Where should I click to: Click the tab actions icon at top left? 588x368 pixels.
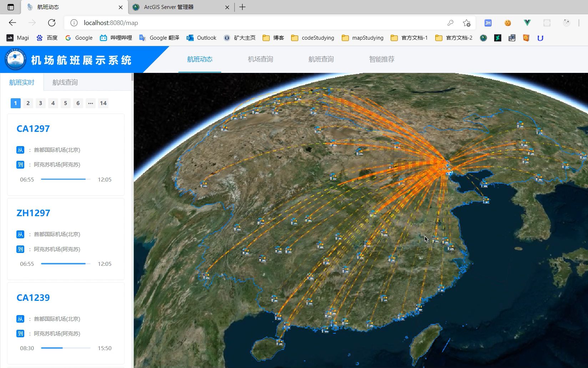pyautogui.click(x=11, y=7)
